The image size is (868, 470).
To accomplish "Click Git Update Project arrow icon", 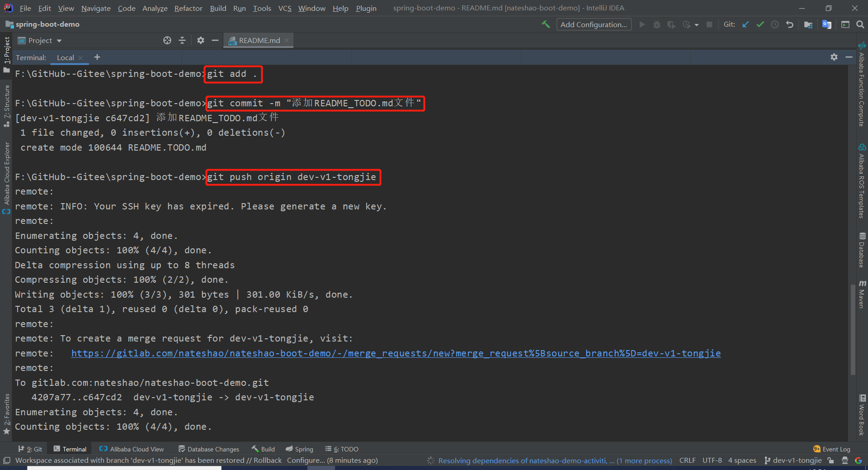I will [x=745, y=24].
